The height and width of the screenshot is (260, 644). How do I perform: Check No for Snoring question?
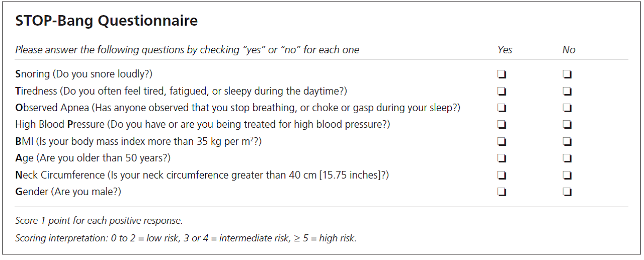567,74
